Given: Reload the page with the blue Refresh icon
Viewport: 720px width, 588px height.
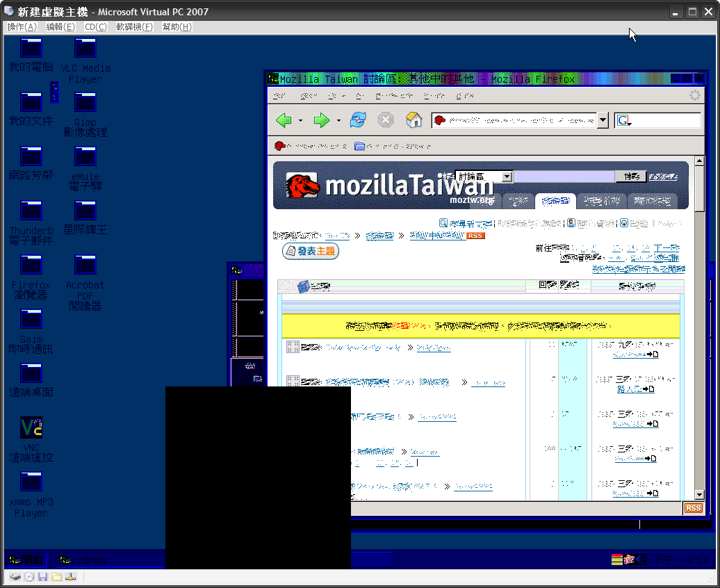Looking at the screenshot, I should coord(358,120).
